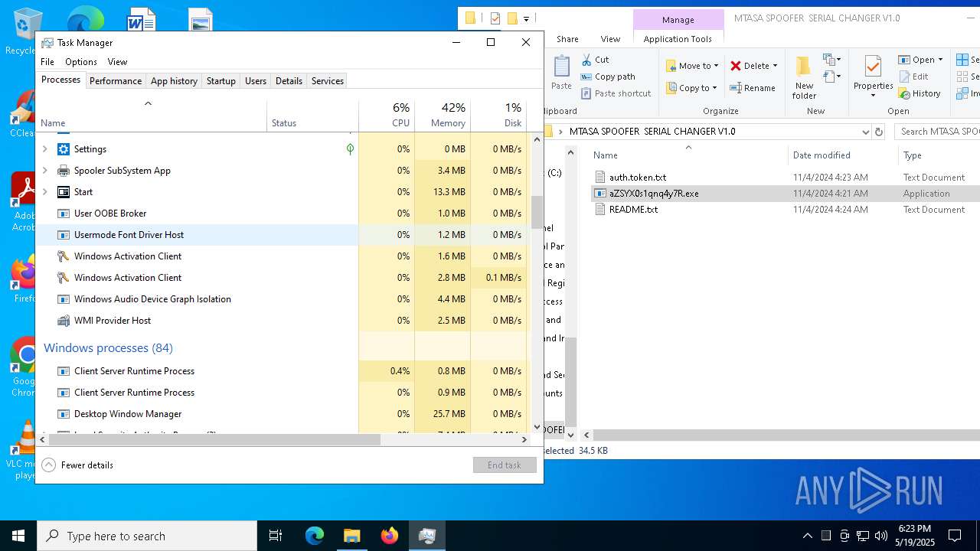This screenshot has width=980, height=551.
Task: Click the History button in Explorer ribbon
Action: pyautogui.click(x=920, y=93)
